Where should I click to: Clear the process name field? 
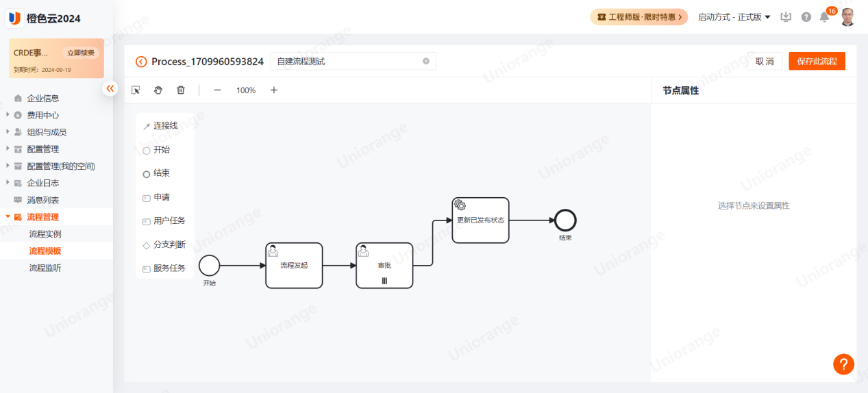click(x=426, y=62)
